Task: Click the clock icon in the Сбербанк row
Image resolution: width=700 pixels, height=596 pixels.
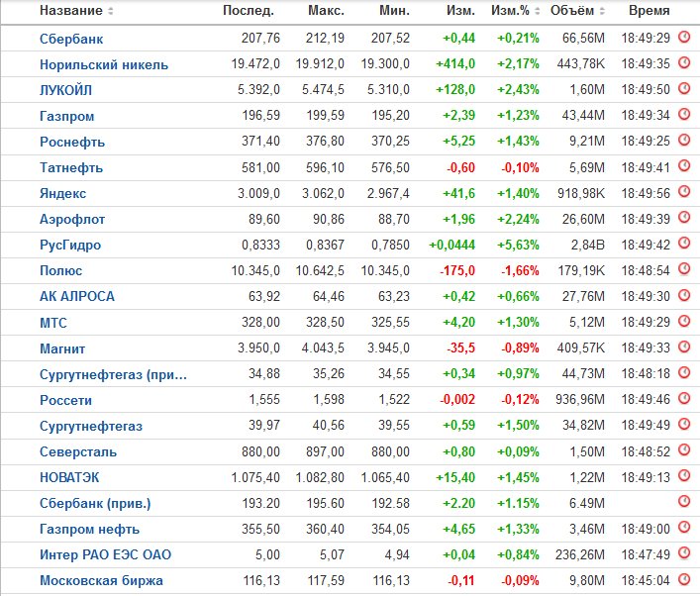Action: click(x=684, y=37)
